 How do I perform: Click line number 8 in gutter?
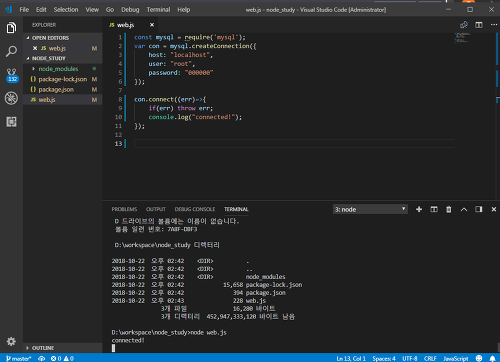click(120, 99)
